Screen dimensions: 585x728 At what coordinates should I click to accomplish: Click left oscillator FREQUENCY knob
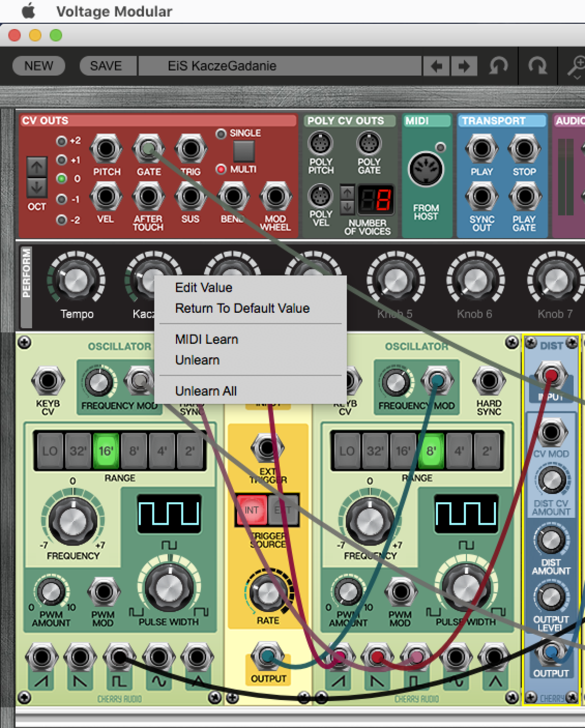pyautogui.click(x=73, y=520)
